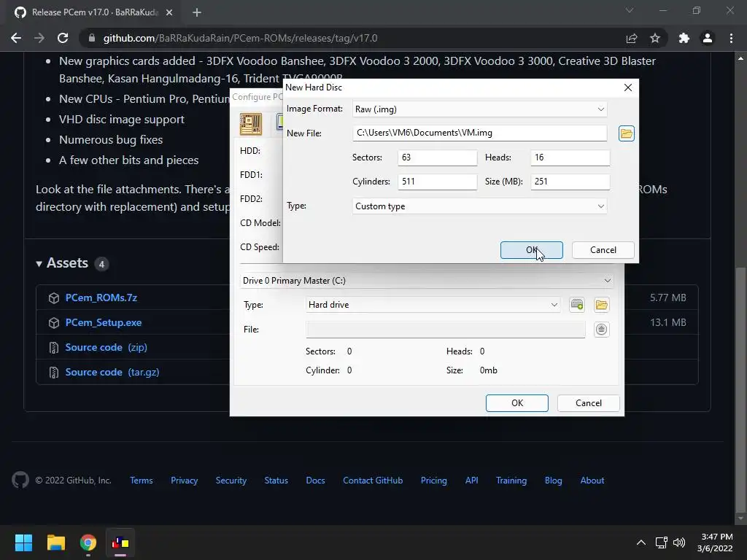Click the Size (MB) field showing 251
This screenshot has width=747, height=560.
pos(570,182)
